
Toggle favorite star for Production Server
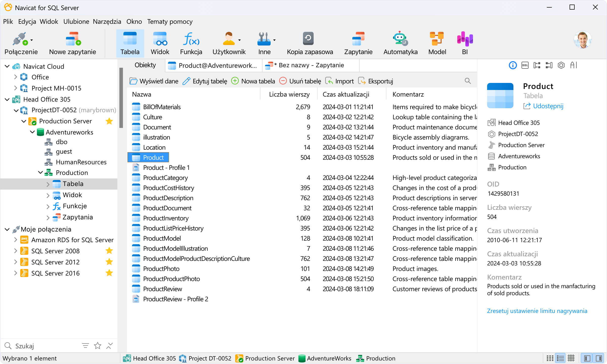(109, 121)
